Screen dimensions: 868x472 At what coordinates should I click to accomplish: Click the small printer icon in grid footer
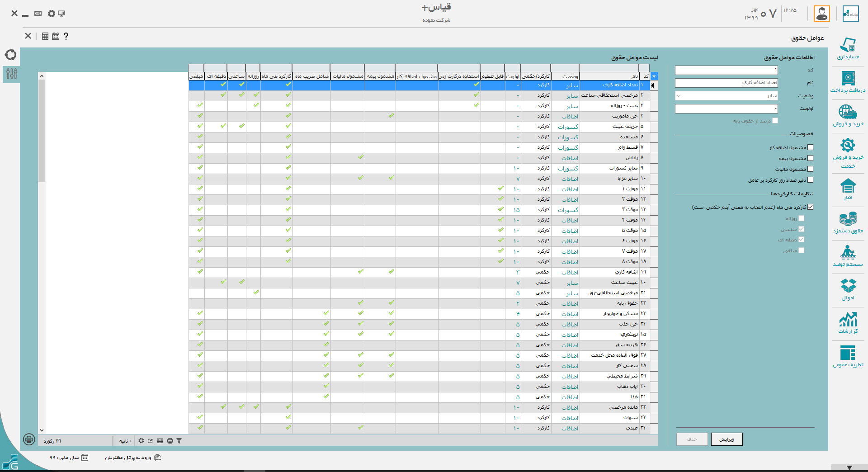pos(170,441)
